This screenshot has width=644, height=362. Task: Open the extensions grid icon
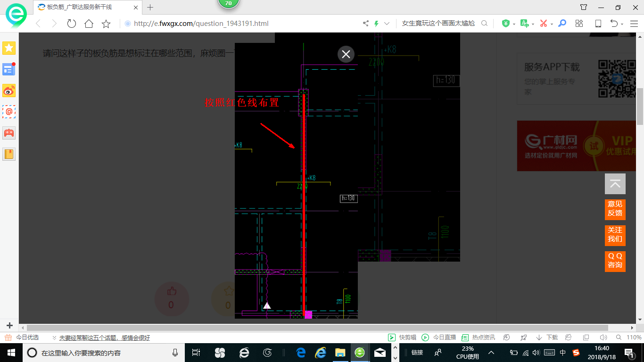pos(579,23)
